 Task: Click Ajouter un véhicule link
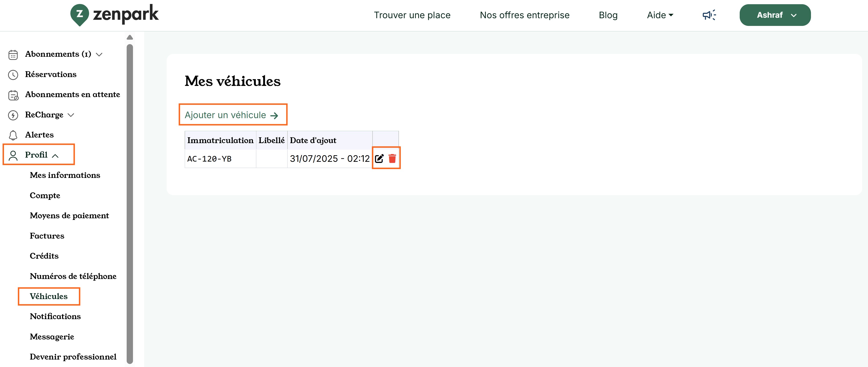(x=231, y=115)
